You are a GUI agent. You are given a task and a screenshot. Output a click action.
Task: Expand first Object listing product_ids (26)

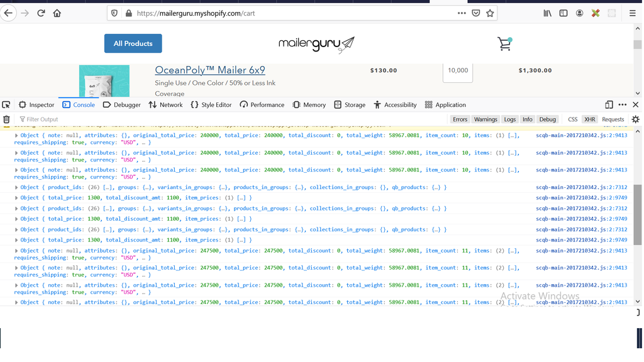tap(16, 187)
